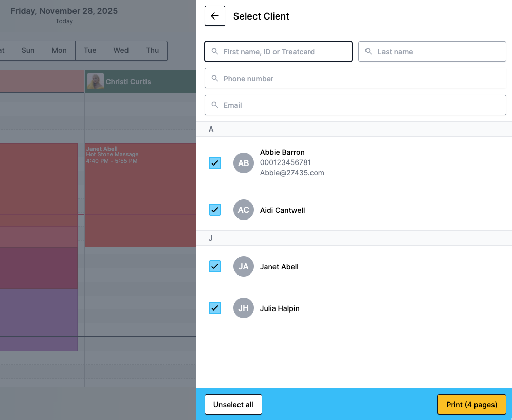The width and height of the screenshot is (512, 420).
Task: Click Christi Curtis staff photo
Action: point(96,81)
